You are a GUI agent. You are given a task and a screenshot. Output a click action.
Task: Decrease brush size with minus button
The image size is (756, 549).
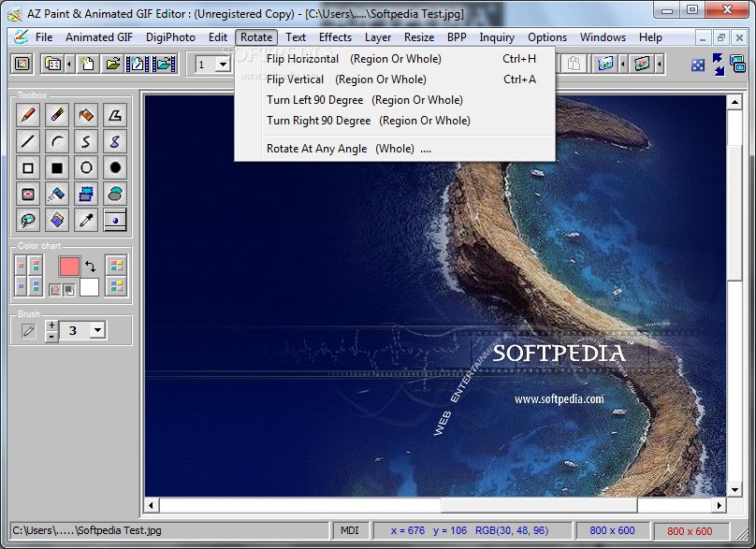pyautogui.click(x=51, y=337)
